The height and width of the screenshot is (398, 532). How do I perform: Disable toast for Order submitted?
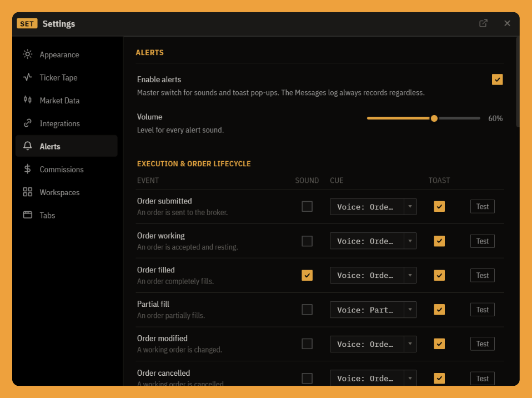(439, 206)
